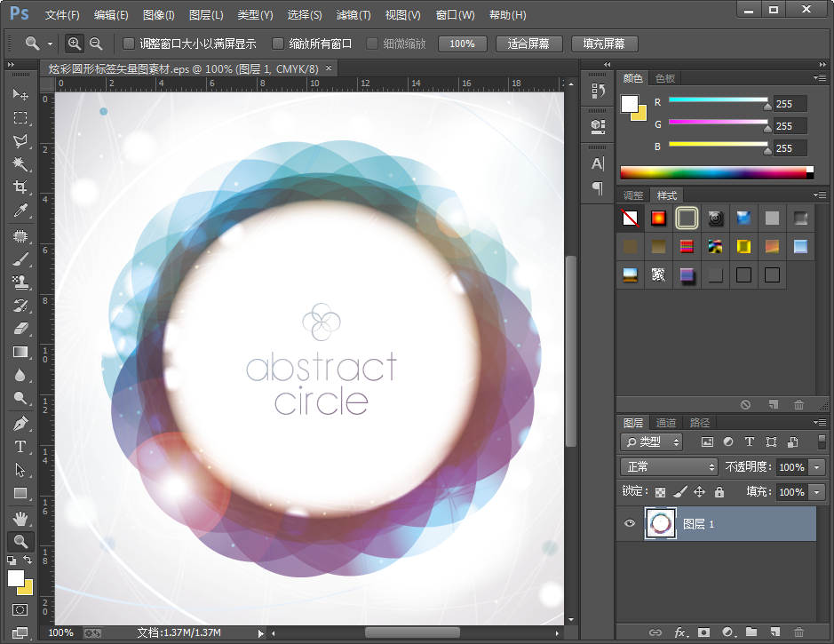Open the 文件(F) menu
Viewport: 834px width, 644px height.
(62, 15)
